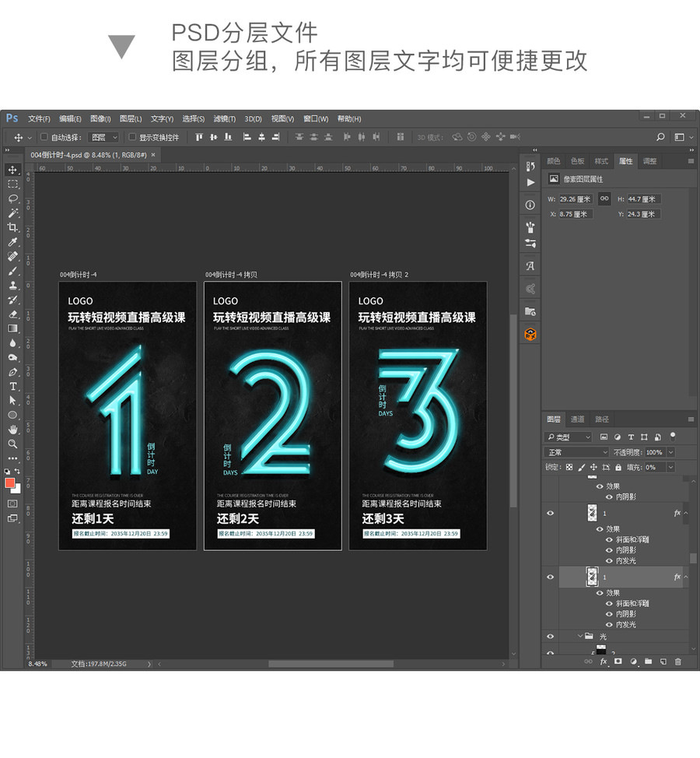700x758 pixels.
Task: Switch to the 通道 tab
Action: [x=577, y=419]
